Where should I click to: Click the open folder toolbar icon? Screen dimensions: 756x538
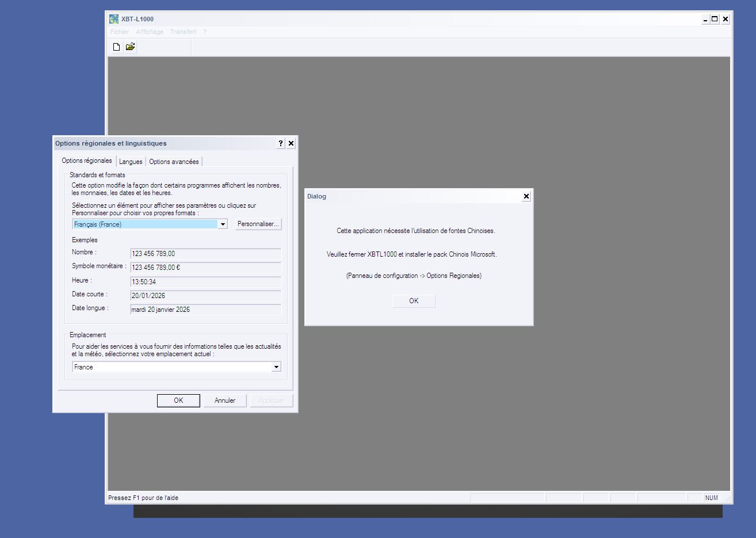coord(130,47)
